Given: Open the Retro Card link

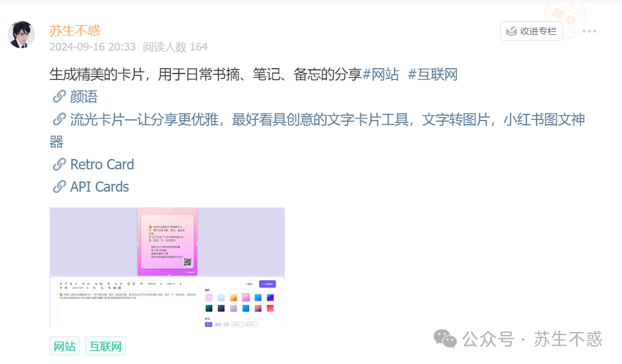Looking at the screenshot, I should [x=102, y=165].
